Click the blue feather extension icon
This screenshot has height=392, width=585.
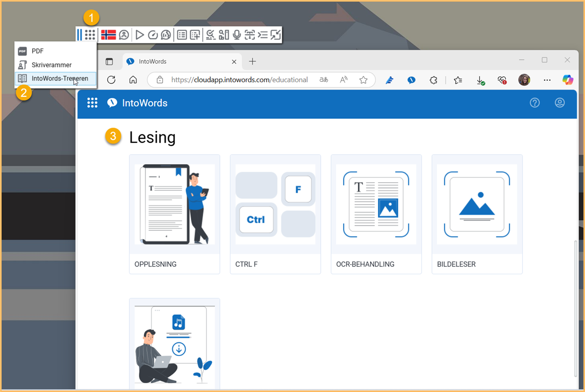click(x=390, y=80)
